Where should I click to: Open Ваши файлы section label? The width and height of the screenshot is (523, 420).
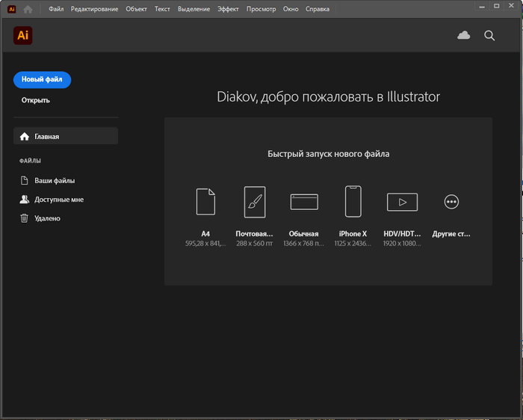[55, 180]
